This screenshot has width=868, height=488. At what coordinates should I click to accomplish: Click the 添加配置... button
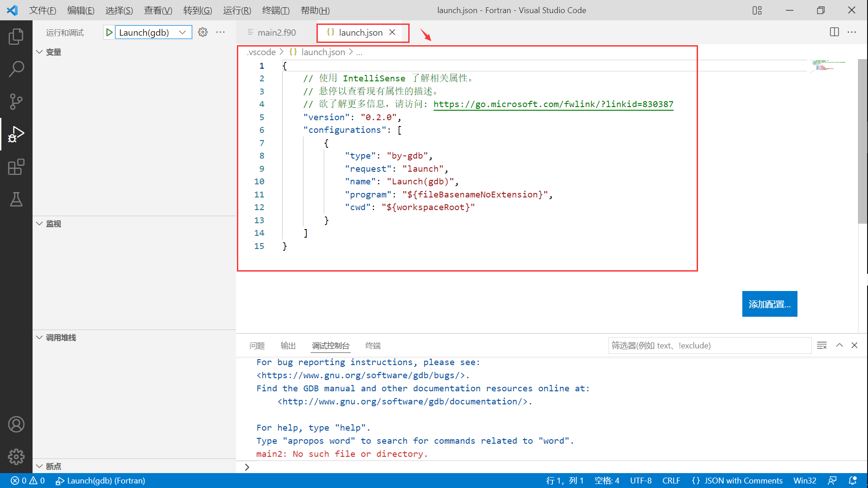[x=769, y=304]
